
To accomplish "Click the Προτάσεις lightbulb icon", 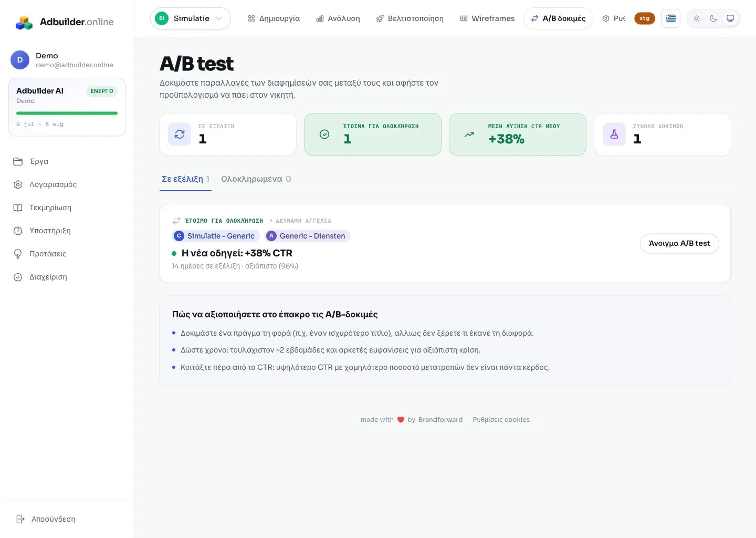I will click(x=18, y=254).
